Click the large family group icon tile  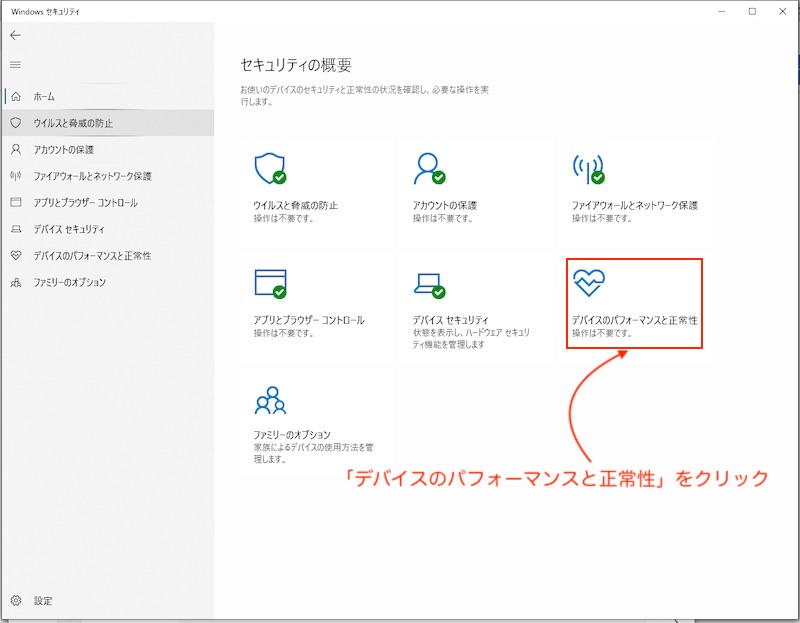click(x=270, y=400)
